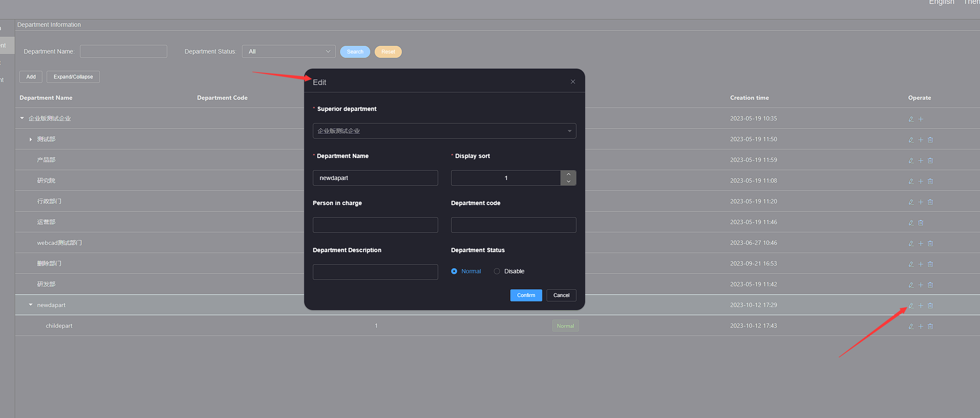Delete 运营部 using the trash icon
Image resolution: width=980 pixels, height=418 pixels.
click(921, 223)
